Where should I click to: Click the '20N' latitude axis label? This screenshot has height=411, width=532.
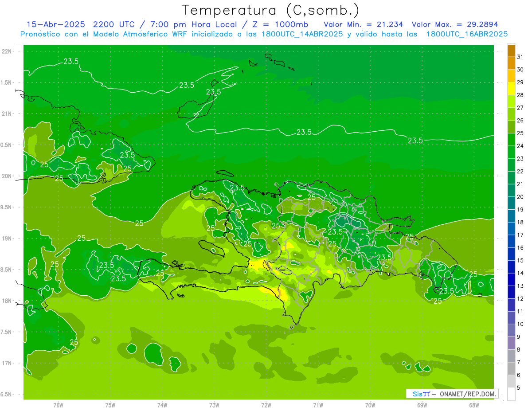[x=7, y=176]
